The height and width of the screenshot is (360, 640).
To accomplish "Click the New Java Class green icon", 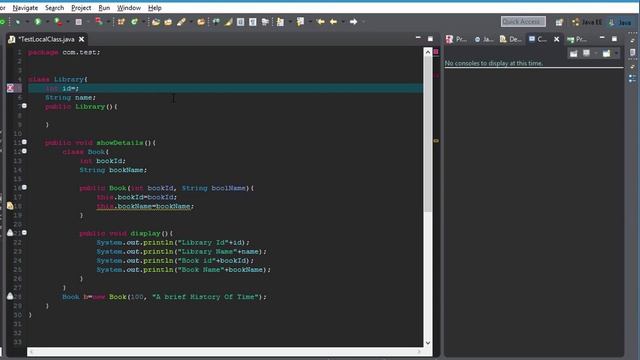I will pyautogui.click(x=134, y=22).
